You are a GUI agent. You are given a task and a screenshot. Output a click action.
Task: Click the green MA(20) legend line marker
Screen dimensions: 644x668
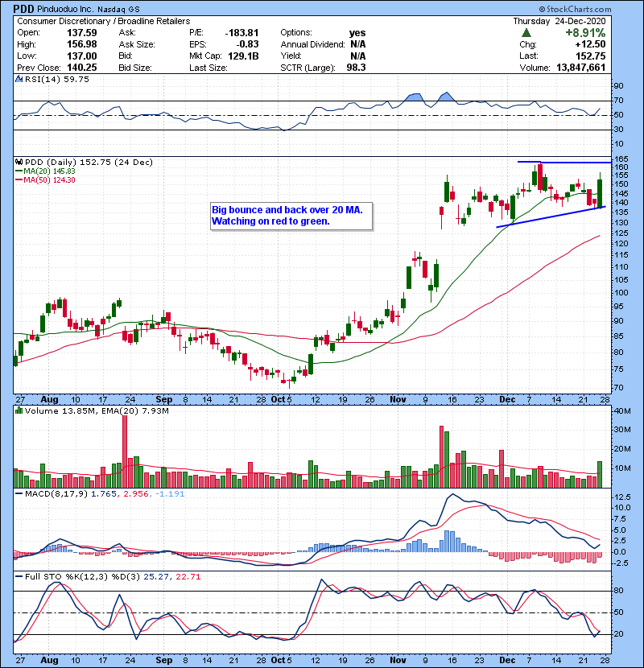coord(19,171)
